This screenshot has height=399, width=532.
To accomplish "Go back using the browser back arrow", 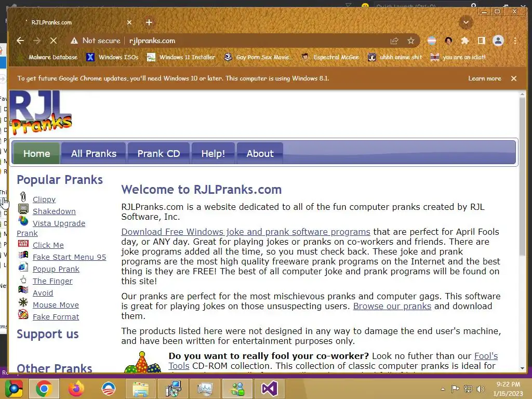I will [x=20, y=41].
